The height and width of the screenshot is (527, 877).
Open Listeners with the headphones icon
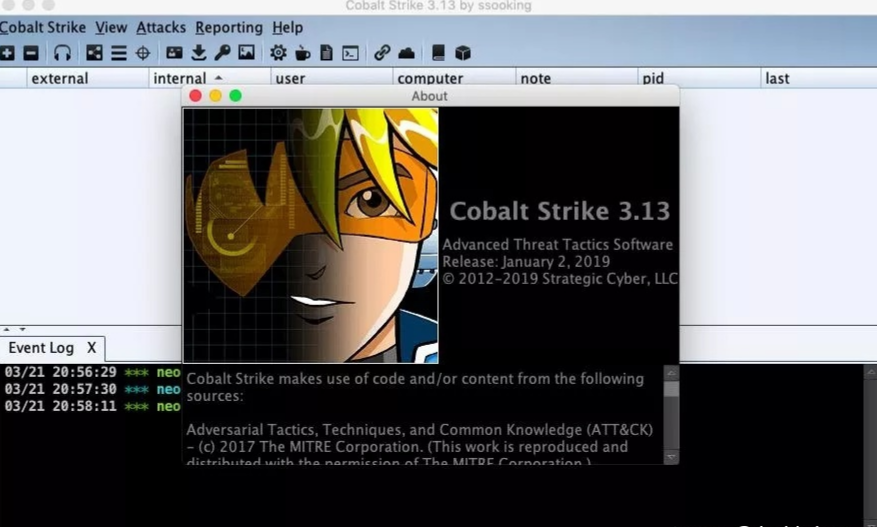(x=62, y=53)
